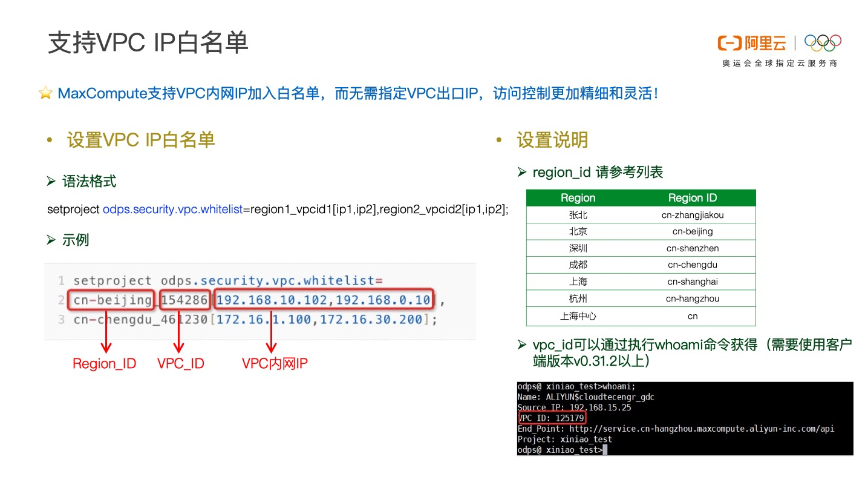Screen dimensions: 868x488
Task: Click the cn-shenzhen table cell
Action: [x=693, y=248]
